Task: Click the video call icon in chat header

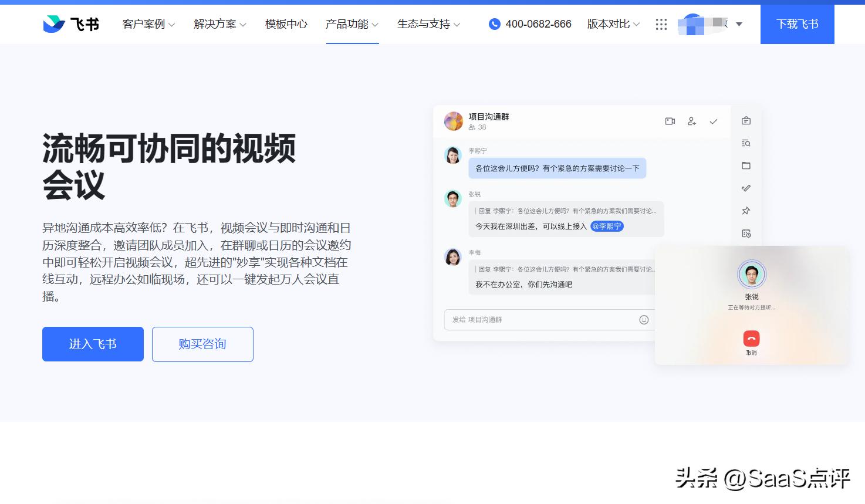Action: pyautogui.click(x=670, y=121)
